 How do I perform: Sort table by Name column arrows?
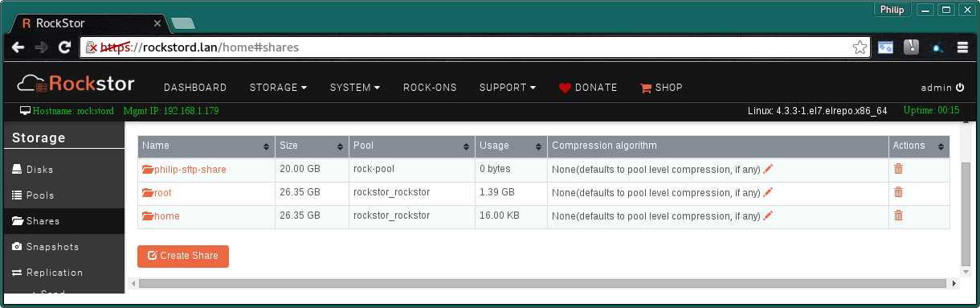(266, 146)
